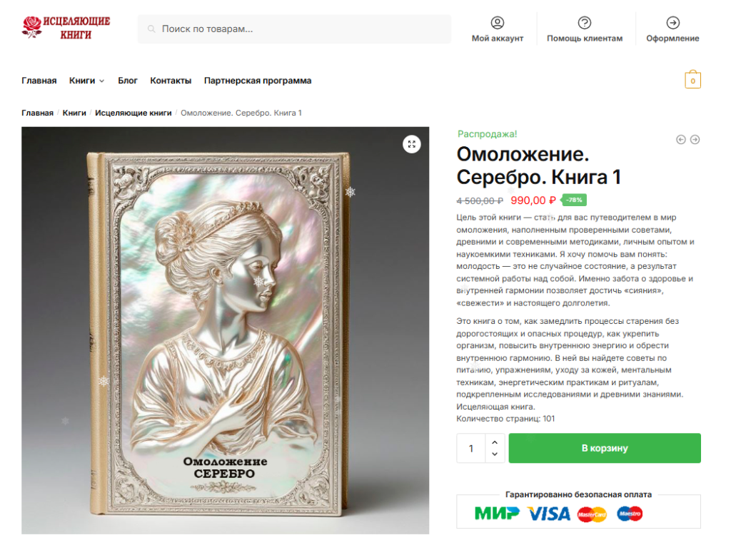
Task: Open Помощь клиентам question icon
Action: (x=585, y=22)
